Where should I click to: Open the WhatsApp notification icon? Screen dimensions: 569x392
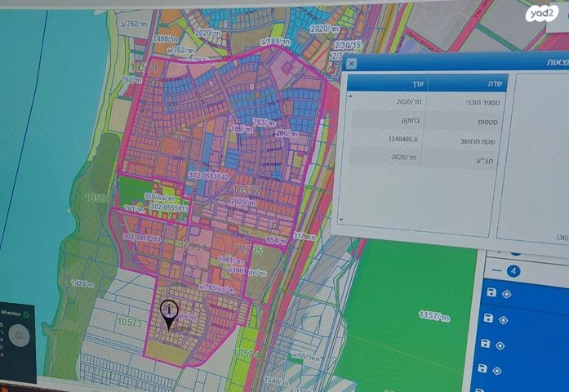(26, 313)
